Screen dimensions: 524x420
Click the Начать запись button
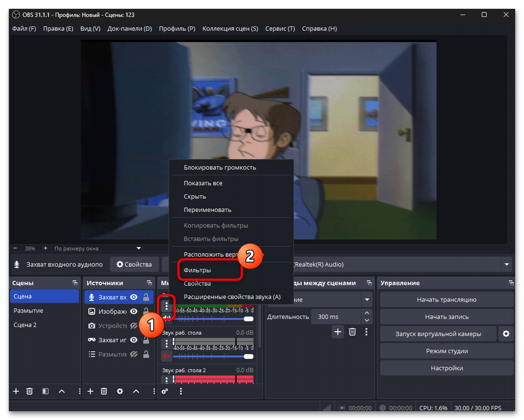447,317
